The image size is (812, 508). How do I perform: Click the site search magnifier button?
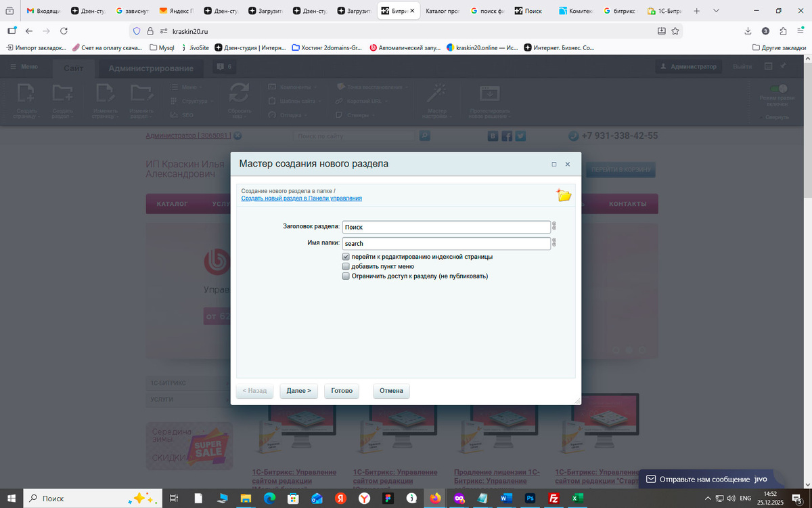point(424,136)
